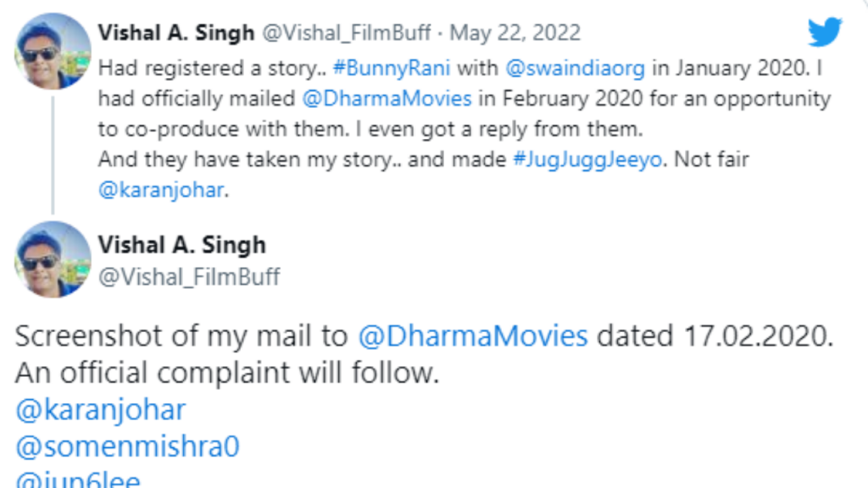
Task: Open the @Vishal_FilmBuff handle in the top tweet
Action: pyautogui.click(x=346, y=33)
